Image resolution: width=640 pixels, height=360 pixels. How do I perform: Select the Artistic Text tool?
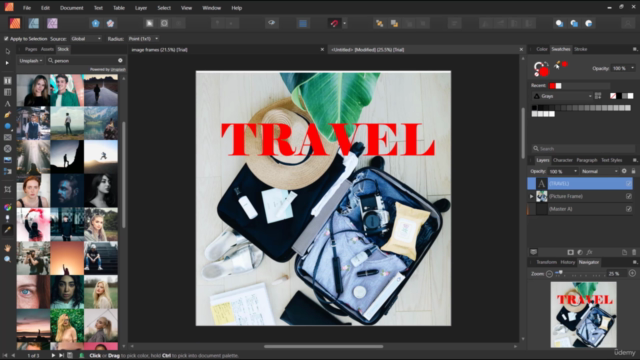[x=7, y=104]
